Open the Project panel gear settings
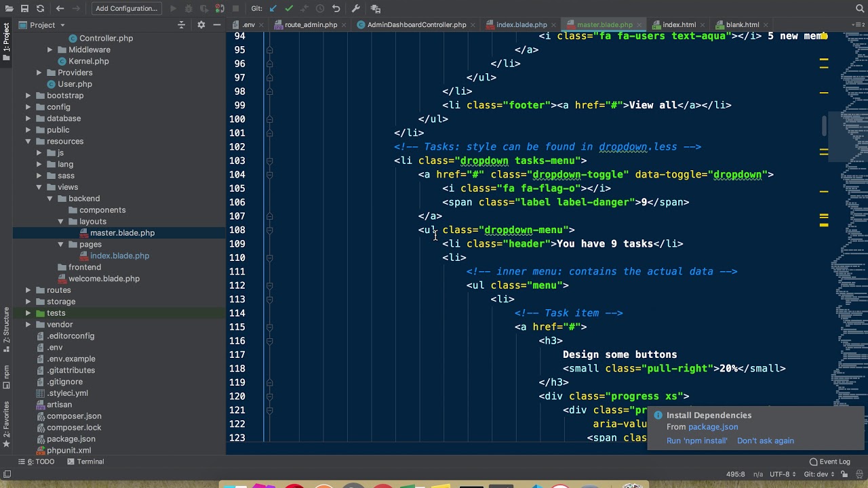This screenshot has width=868, height=488. (201, 24)
